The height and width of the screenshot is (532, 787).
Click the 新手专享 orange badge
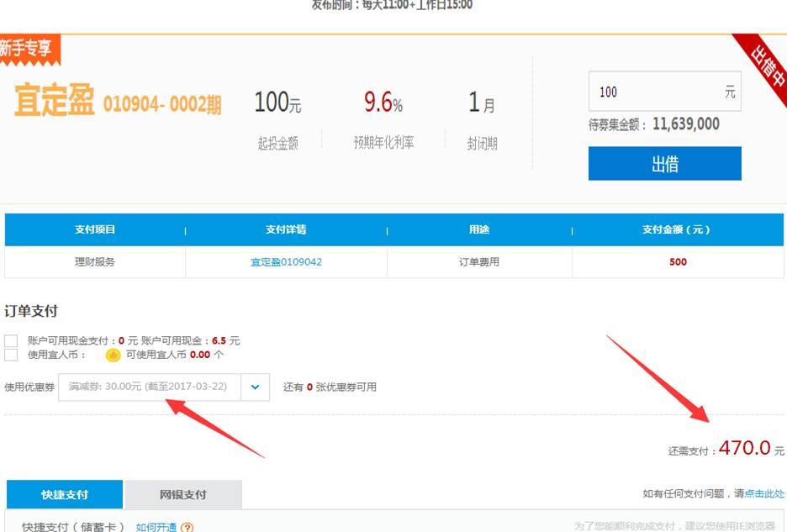pos(29,50)
